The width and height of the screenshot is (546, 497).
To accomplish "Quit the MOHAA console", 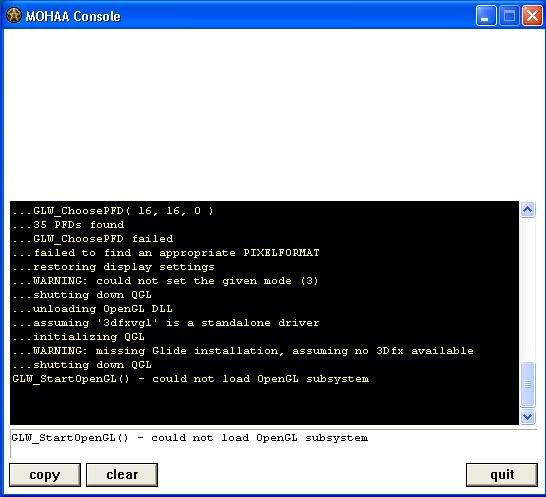I will point(502,475).
